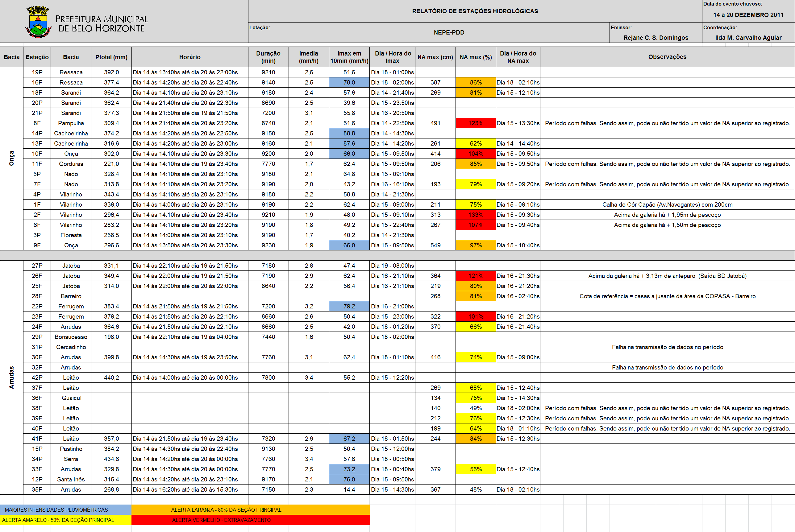Click bold station code '41F'

[37, 439]
